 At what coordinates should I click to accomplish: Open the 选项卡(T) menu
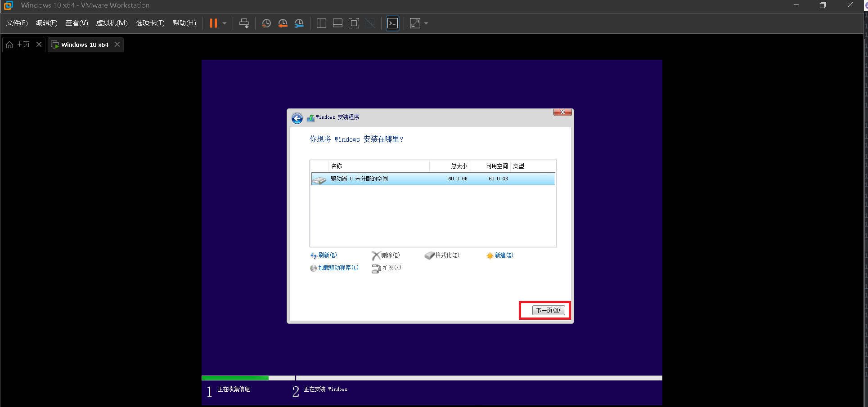pyautogui.click(x=150, y=23)
